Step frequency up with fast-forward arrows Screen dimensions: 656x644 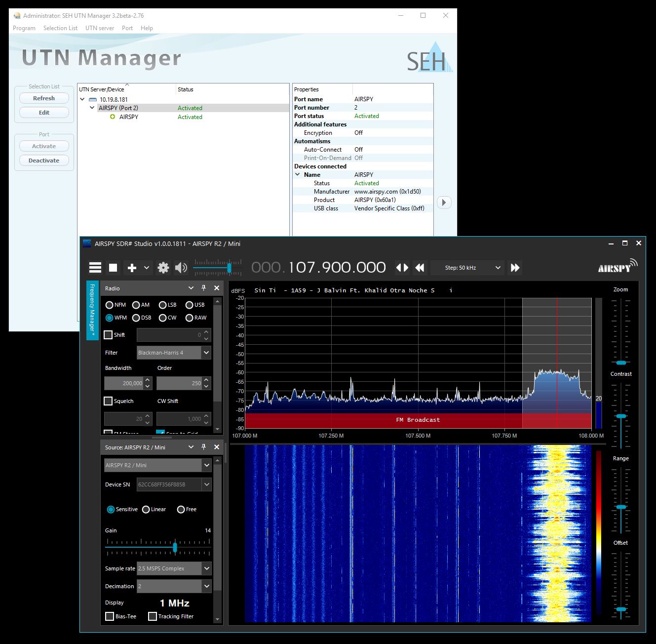(515, 268)
